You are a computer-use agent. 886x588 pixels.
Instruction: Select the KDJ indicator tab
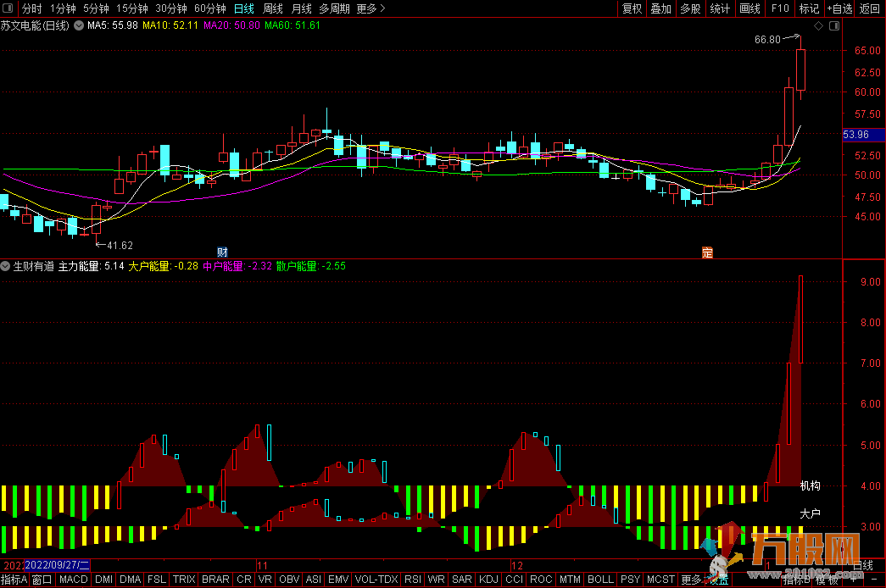(x=488, y=580)
